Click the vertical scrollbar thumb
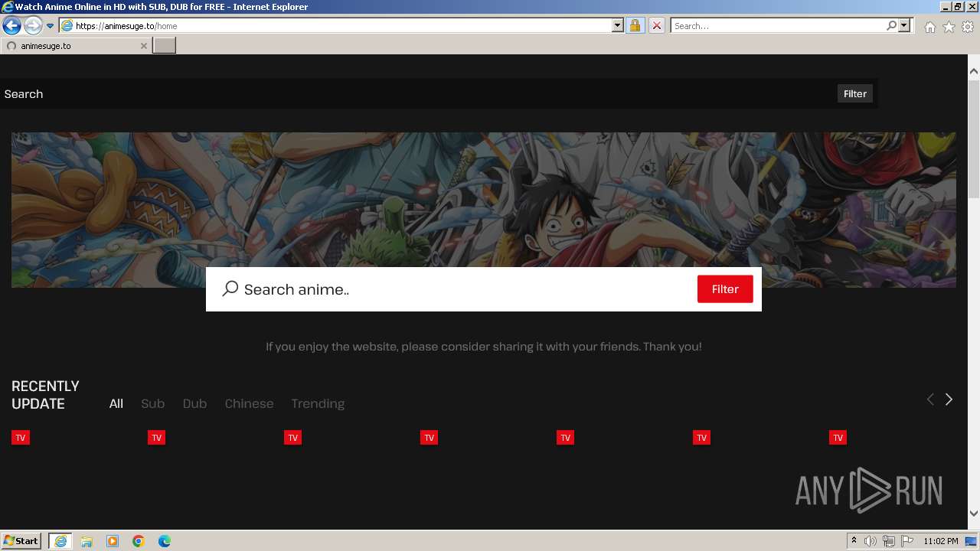This screenshot has height=551, width=980. (x=974, y=138)
